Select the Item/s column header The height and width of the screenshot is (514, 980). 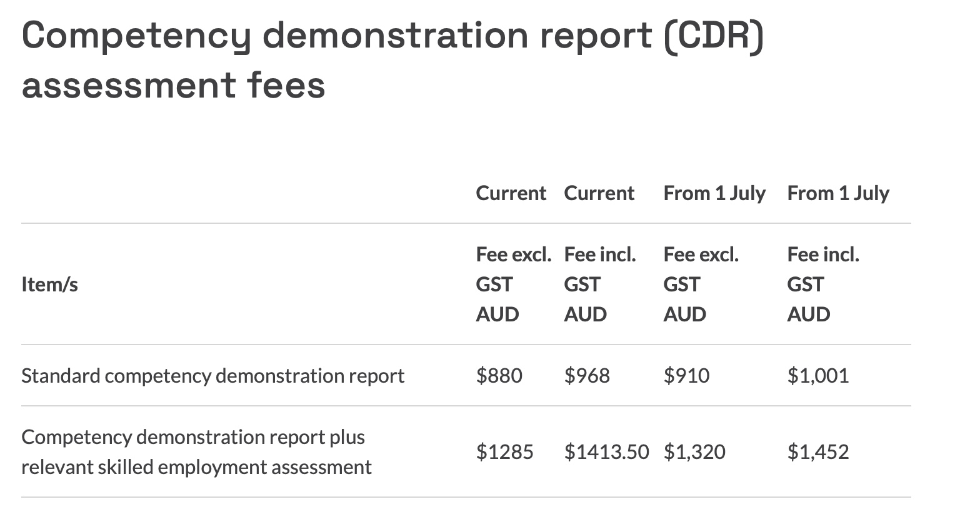(49, 285)
